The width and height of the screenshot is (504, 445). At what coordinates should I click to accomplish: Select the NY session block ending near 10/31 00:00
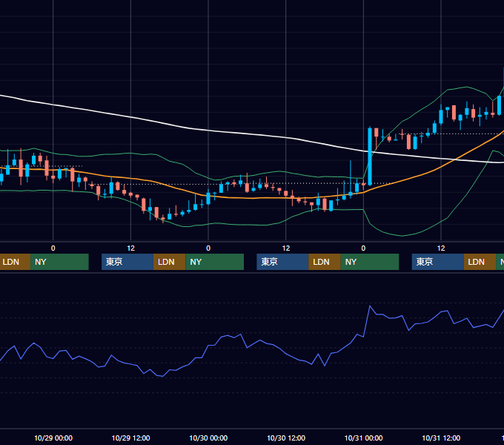(x=370, y=262)
